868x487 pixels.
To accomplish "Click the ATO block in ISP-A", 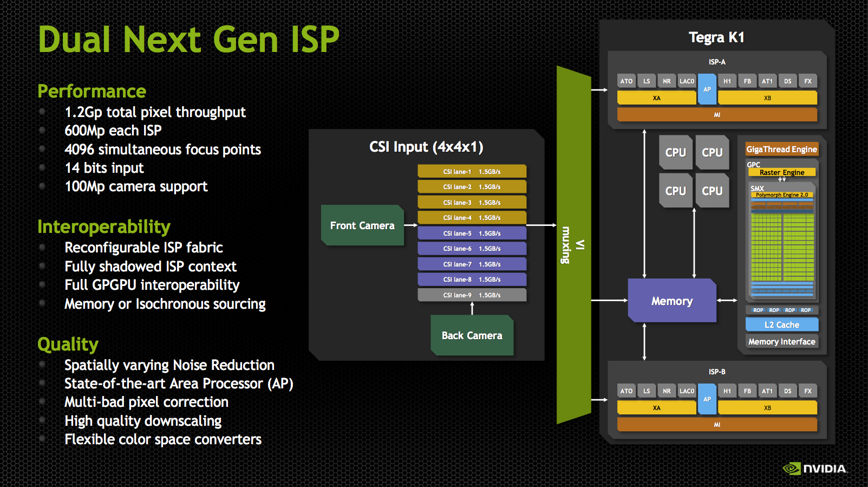I will [626, 81].
